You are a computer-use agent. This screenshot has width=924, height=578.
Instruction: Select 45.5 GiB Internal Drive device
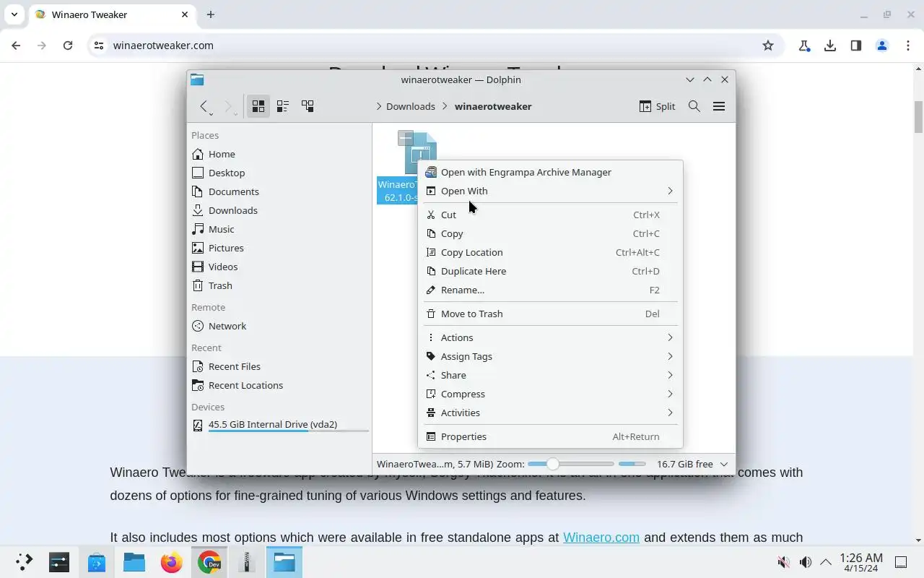coord(279,425)
